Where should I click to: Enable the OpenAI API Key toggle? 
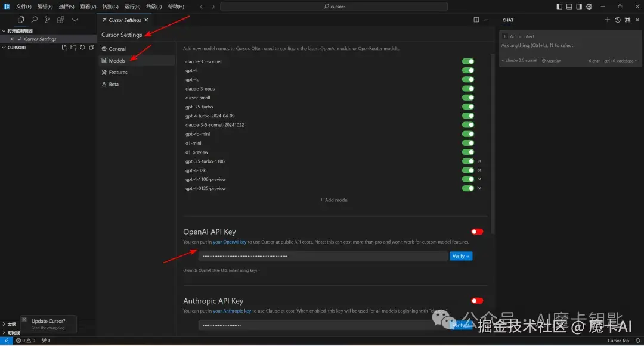pyautogui.click(x=477, y=232)
